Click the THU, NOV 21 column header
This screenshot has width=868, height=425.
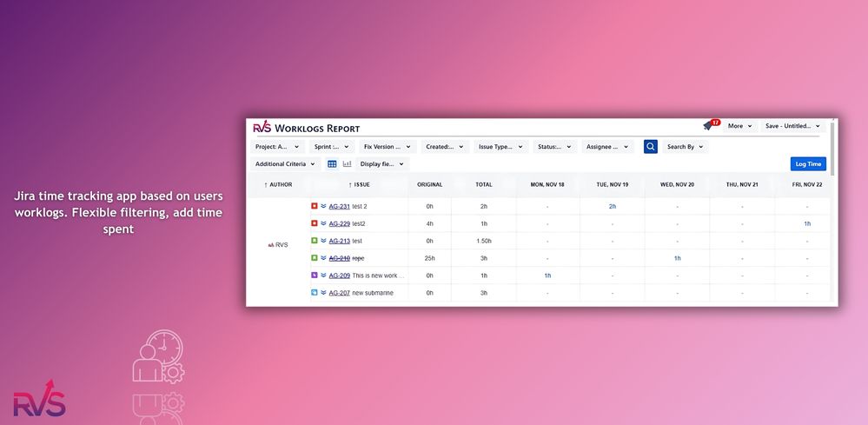coord(742,184)
